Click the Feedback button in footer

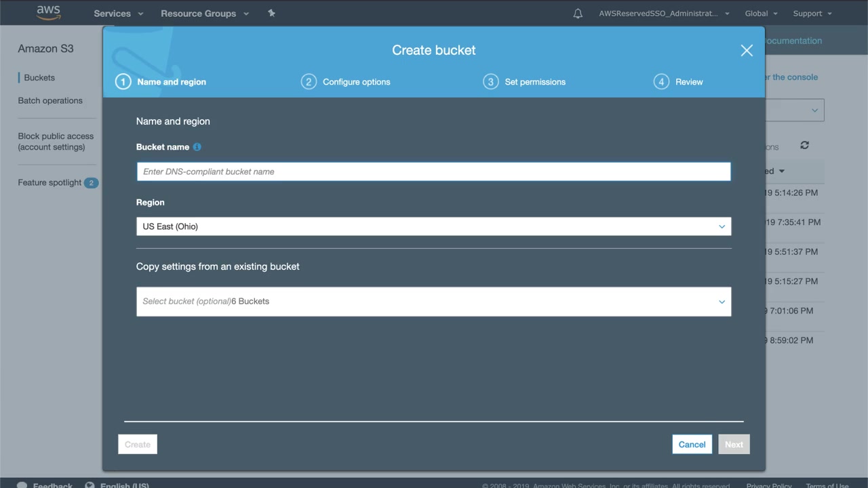coord(53,485)
